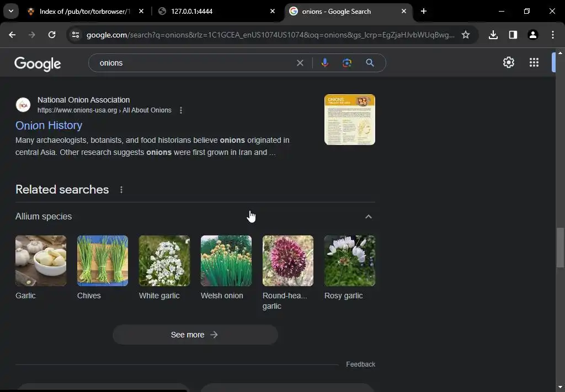Image resolution: width=565 pixels, height=392 pixels.
Task: Click the scrollbar up arrow
Action: pyautogui.click(x=560, y=52)
